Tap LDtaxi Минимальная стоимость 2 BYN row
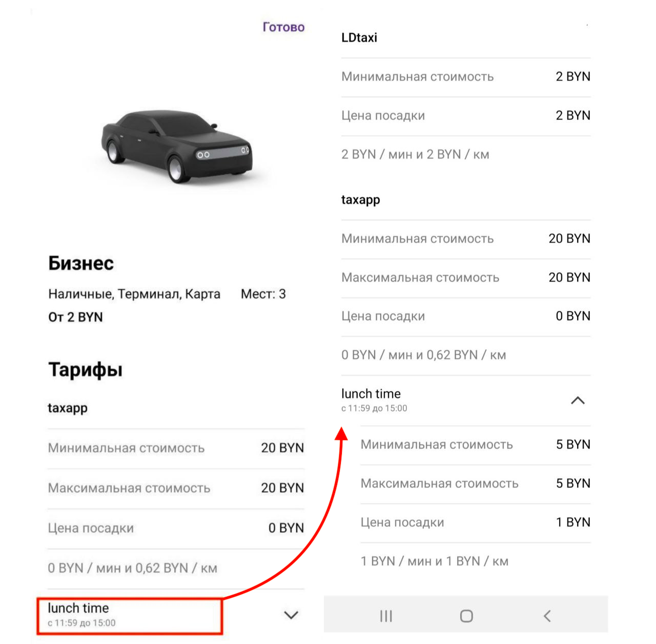This screenshot has width=656, height=644. click(465, 77)
